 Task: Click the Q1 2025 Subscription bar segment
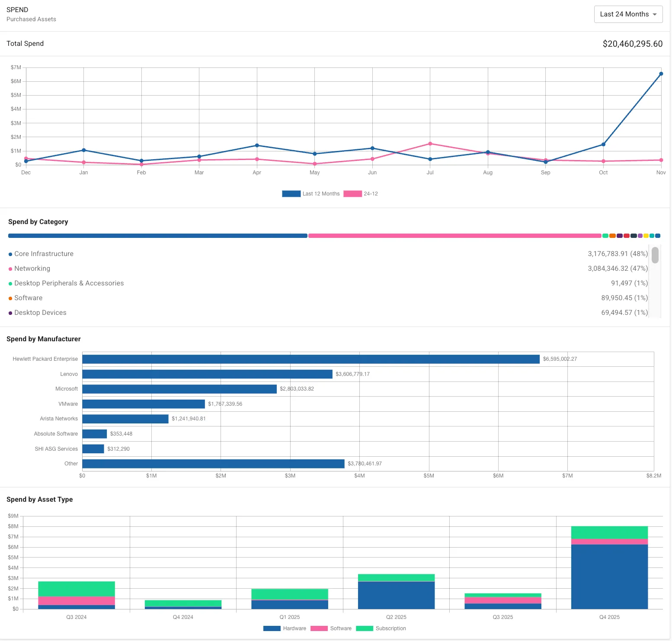[x=290, y=594]
